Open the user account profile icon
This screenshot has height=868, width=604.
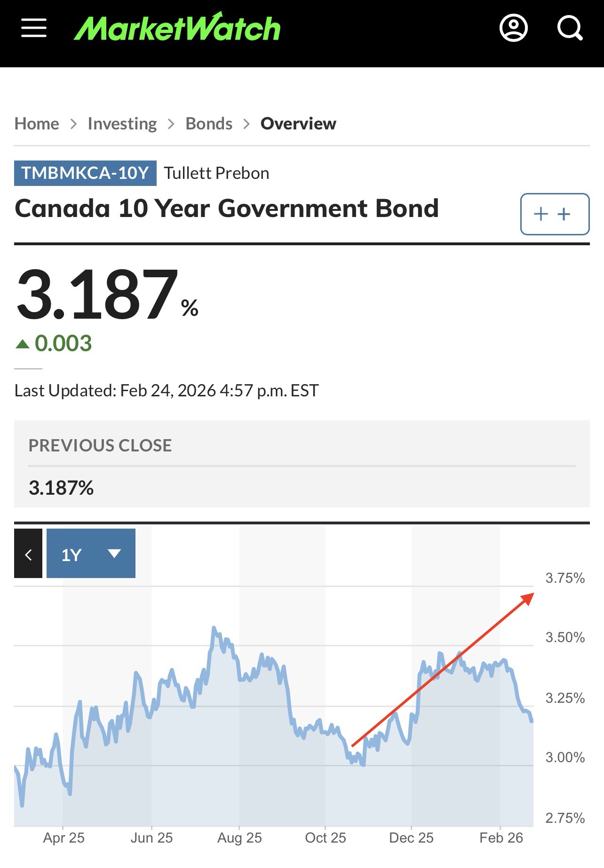coord(513,28)
